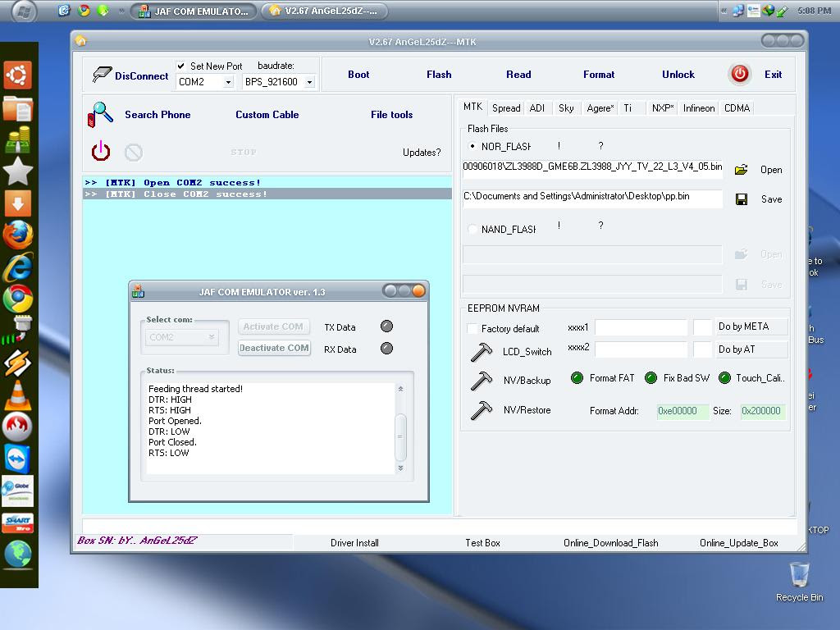The height and width of the screenshot is (630, 840).
Task: Click the Boot button
Action: (x=358, y=75)
